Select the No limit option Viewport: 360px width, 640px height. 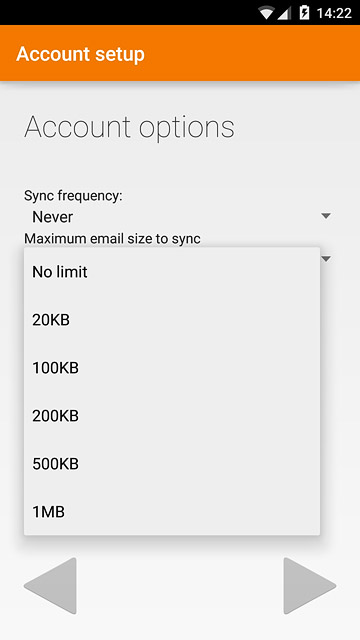(172, 271)
